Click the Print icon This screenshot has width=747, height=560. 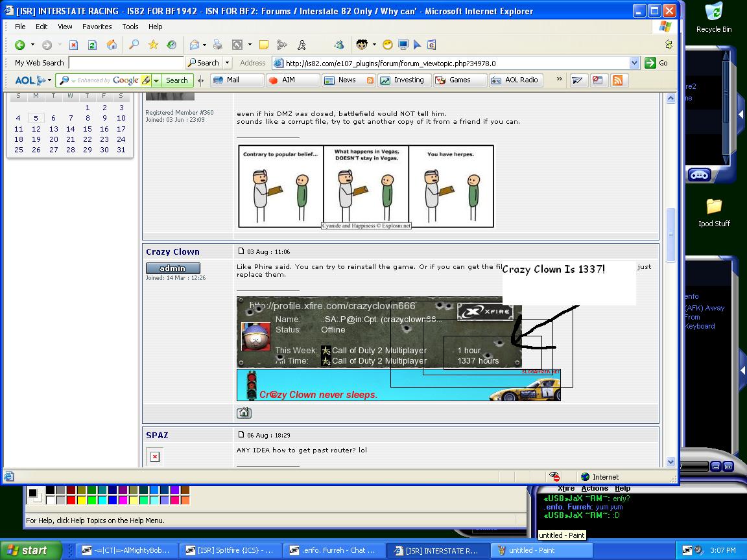pyautogui.click(x=218, y=45)
